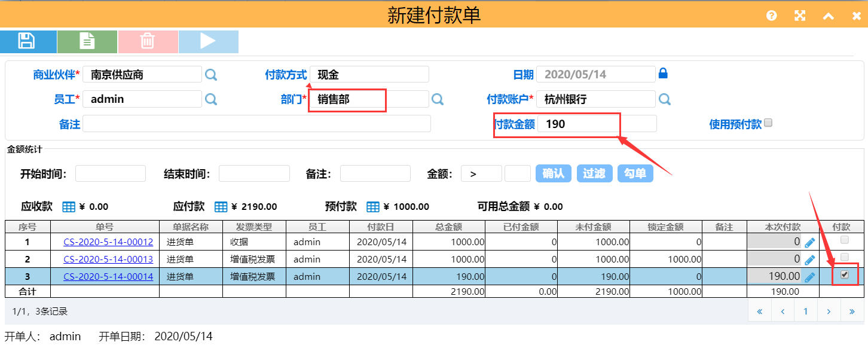Click the help question mark icon
Screen dimensions: 868x351
pyautogui.click(x=772, y=16)
